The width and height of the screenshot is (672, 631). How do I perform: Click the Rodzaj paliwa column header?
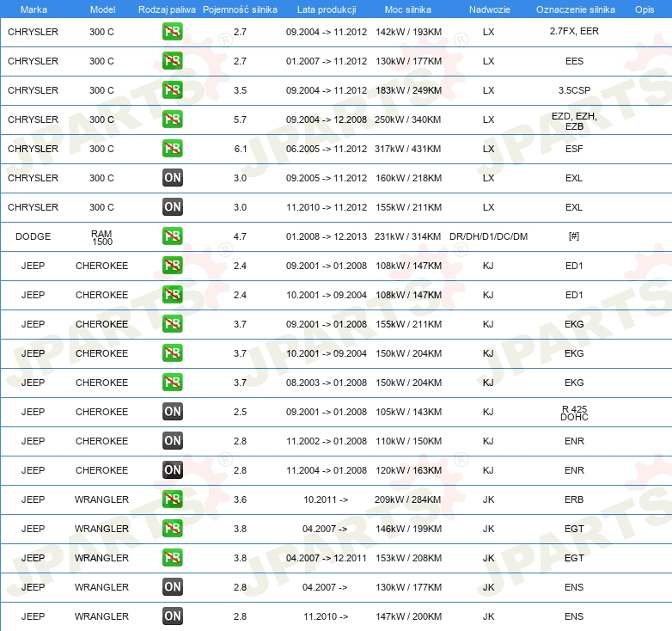click(167, 9)
